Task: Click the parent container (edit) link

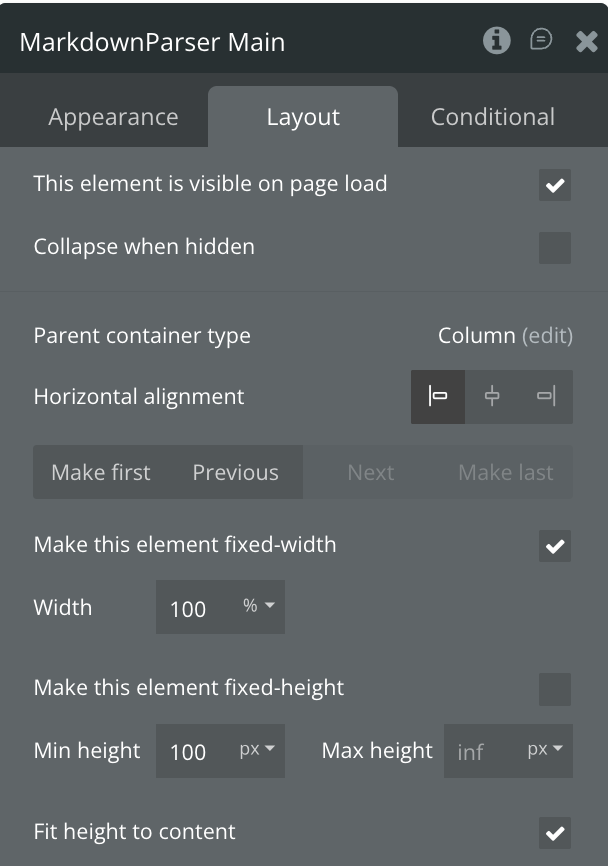Action: tap(548, 336)
